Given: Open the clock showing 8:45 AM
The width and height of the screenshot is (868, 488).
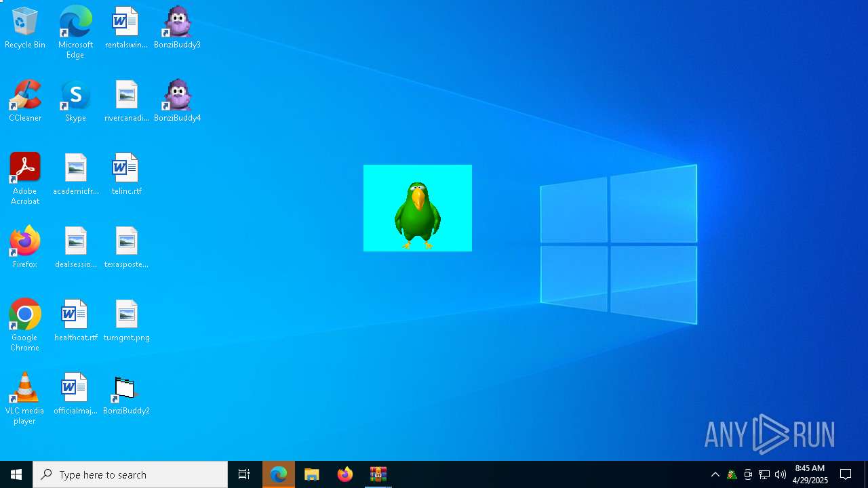Looking at the screenshot, I should pyautogui.click(x=810, y=474).
